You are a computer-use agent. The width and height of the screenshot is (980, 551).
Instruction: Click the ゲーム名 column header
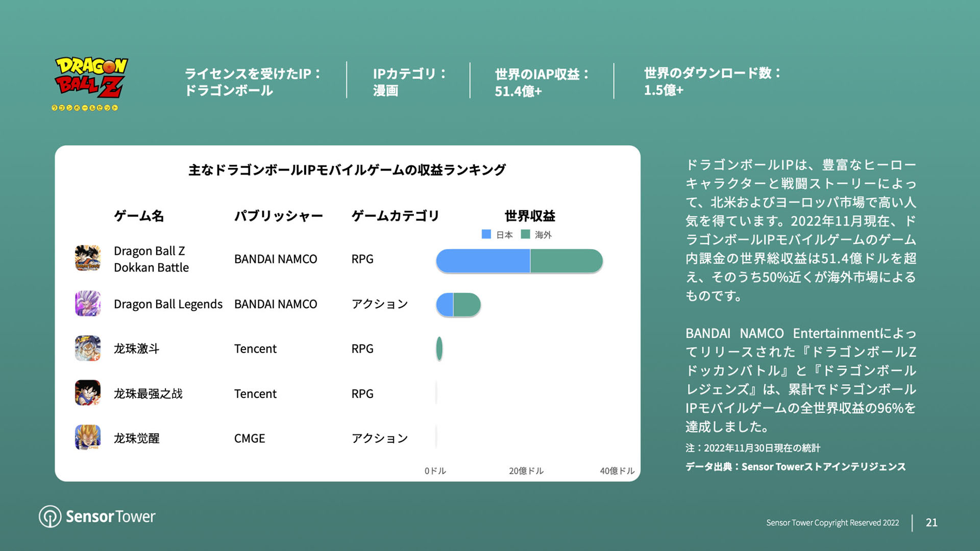[139, 216]
